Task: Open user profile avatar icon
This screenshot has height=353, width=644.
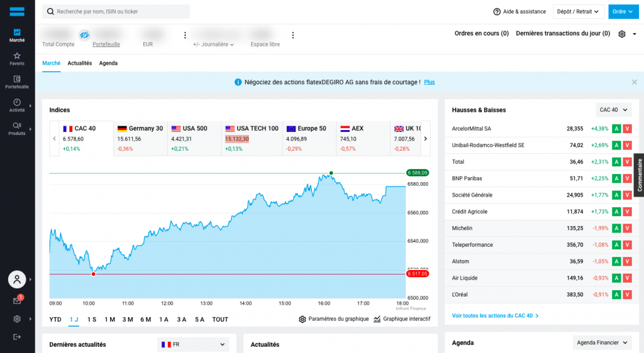Action: tap(17, 280)
